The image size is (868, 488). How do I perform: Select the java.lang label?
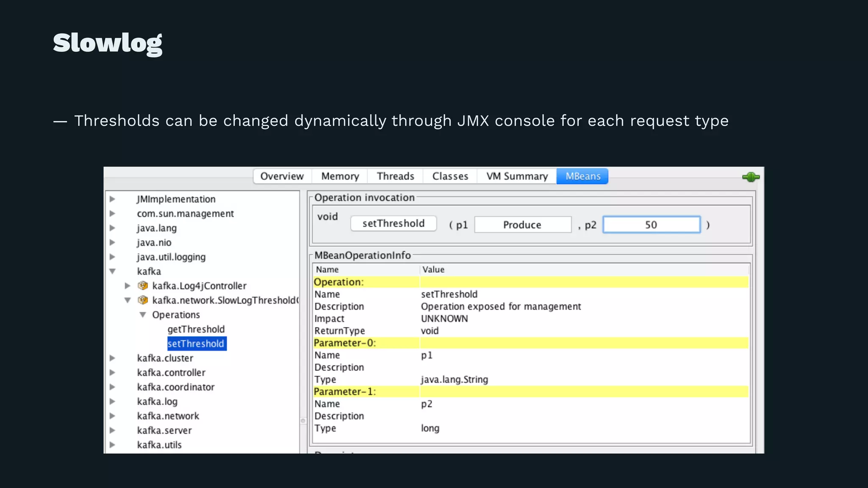157,228
